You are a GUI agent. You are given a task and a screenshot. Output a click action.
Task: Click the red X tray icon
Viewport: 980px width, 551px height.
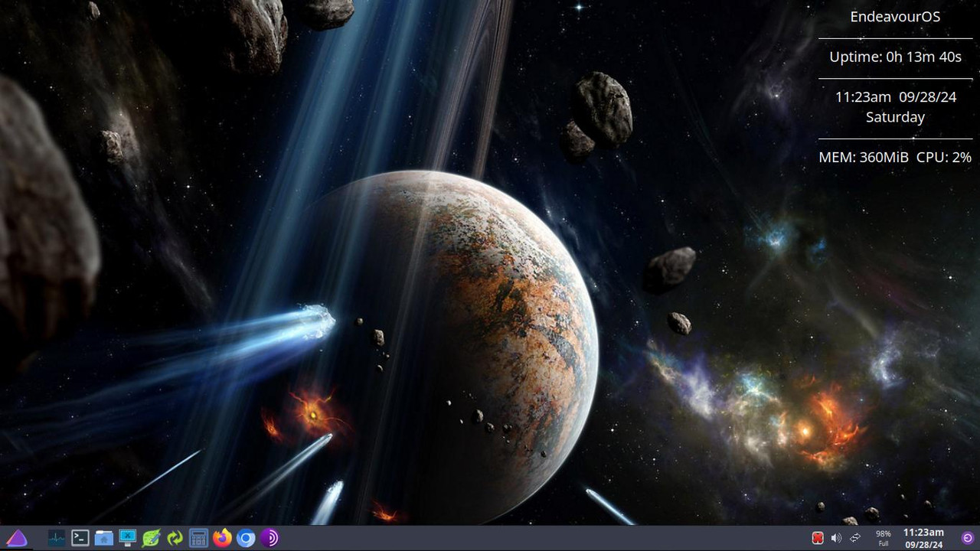pos(818,538)
